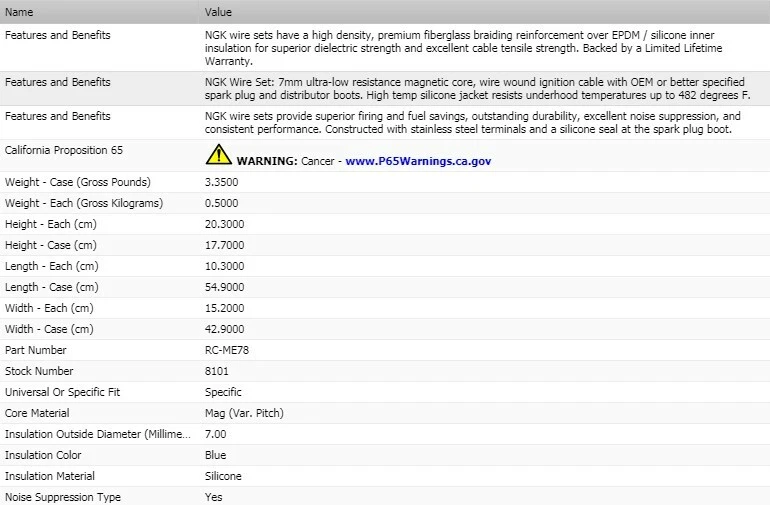Select the value Mag (Var. Pitch)

pos(244,413)
